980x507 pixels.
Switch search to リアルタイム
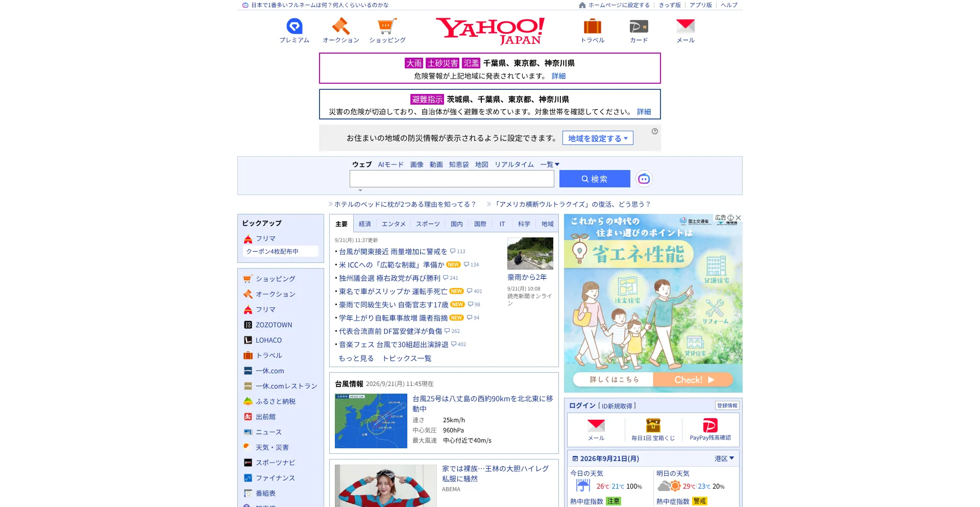click(514, 164)
